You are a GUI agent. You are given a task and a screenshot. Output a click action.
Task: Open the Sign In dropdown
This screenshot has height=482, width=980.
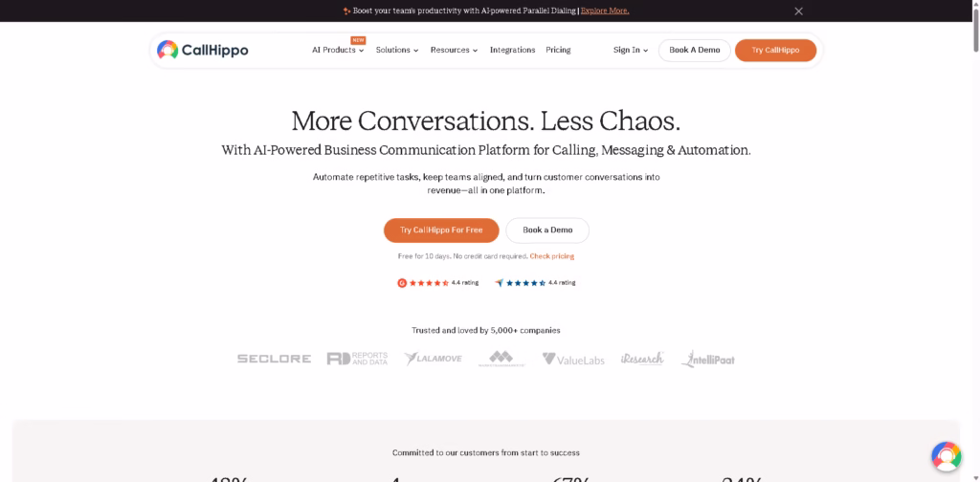tap(631, 50)
